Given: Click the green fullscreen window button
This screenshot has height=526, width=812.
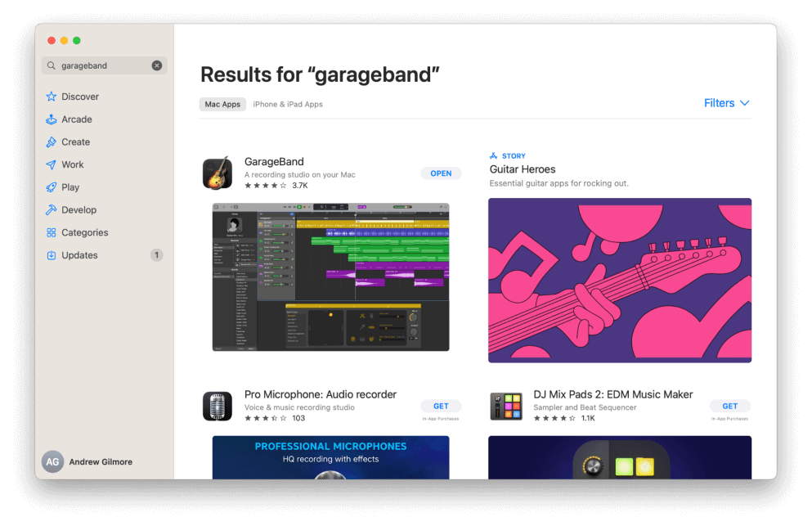Looking at the screenshot, I should click(77, 40).
